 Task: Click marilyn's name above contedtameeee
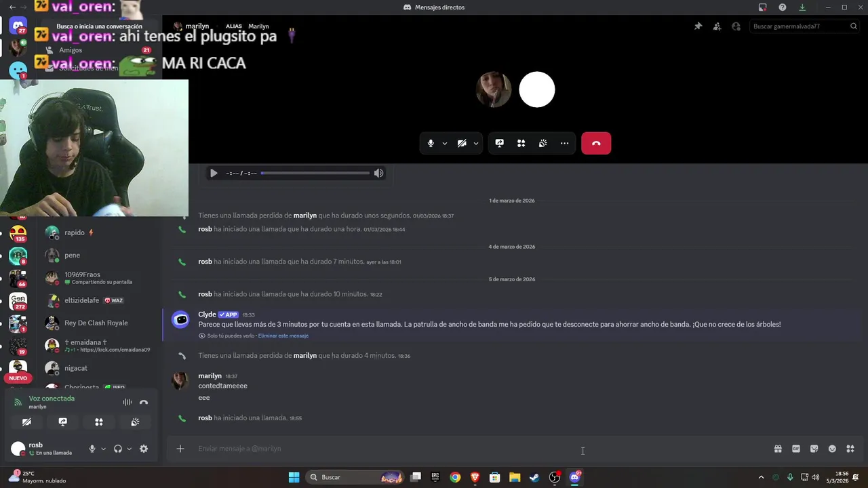point(210,375)
